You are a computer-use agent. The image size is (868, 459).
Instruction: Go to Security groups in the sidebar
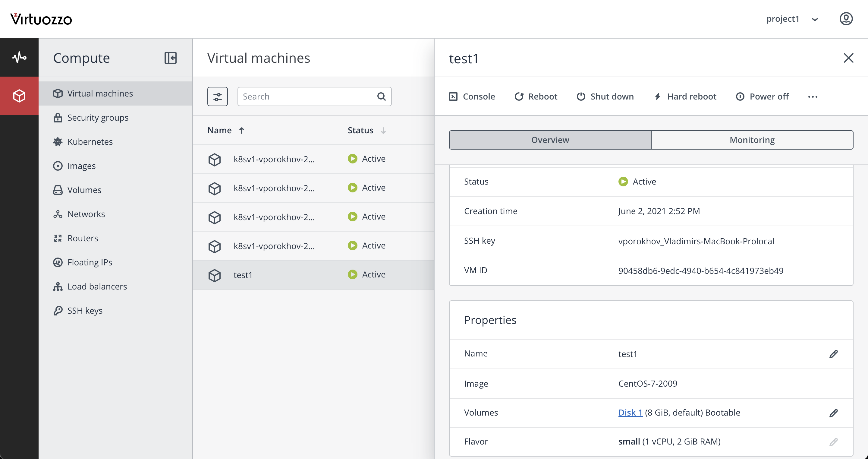(x=98, y=118)
